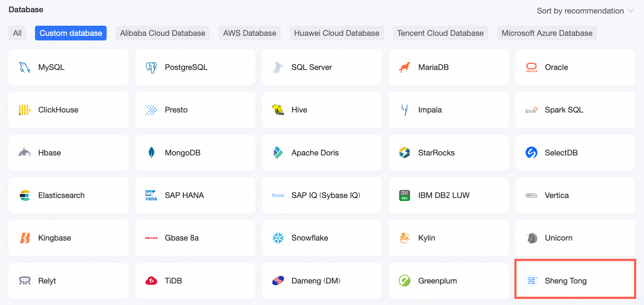Screen dimensions: 644x305
Task: Pick the StarRocks label text
Action: (437, 152)
